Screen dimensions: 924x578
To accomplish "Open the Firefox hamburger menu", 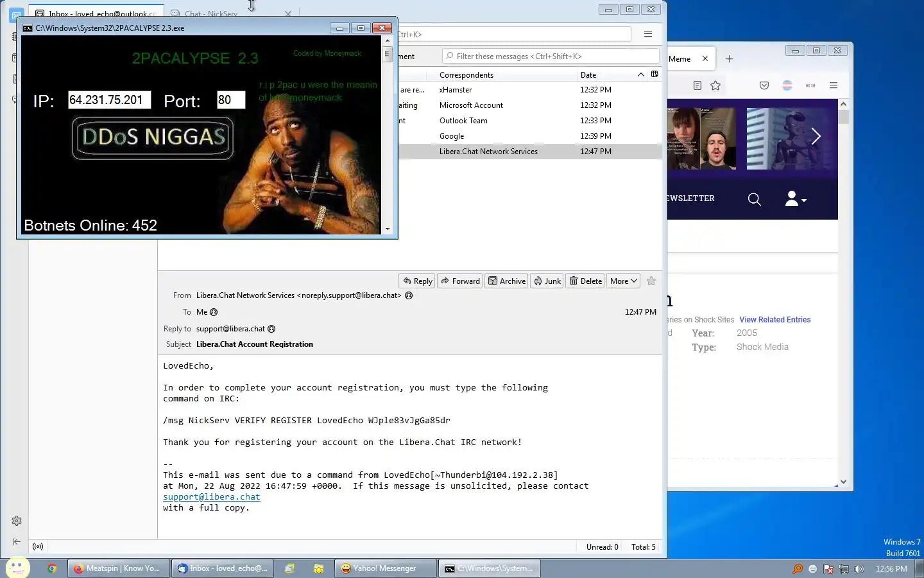I will [x=834, y=85].
